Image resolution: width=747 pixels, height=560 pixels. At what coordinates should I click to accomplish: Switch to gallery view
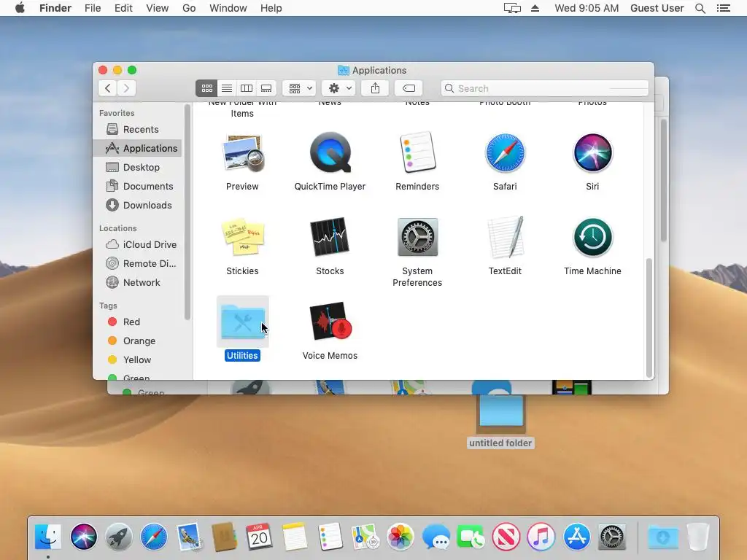(x=266, y=88)
